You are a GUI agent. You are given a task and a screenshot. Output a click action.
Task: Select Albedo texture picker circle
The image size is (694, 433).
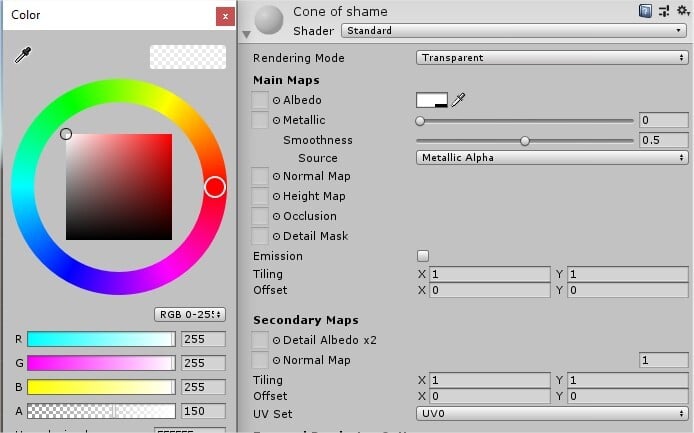point(276,101)
